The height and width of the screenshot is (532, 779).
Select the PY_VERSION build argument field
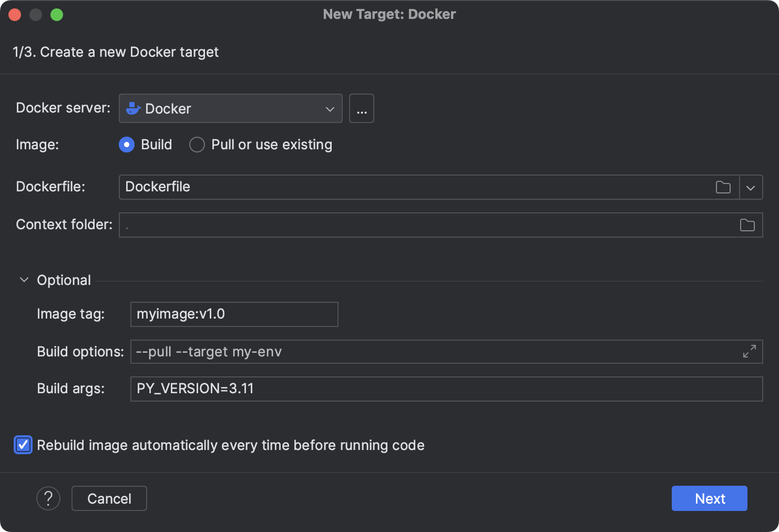click(368, 389)
